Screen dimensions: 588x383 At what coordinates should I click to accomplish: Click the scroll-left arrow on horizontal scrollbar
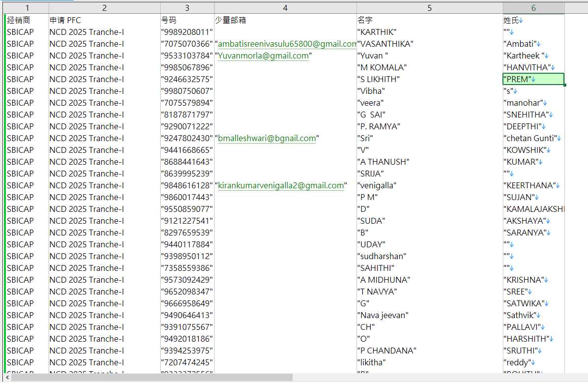tap(7, 378)
